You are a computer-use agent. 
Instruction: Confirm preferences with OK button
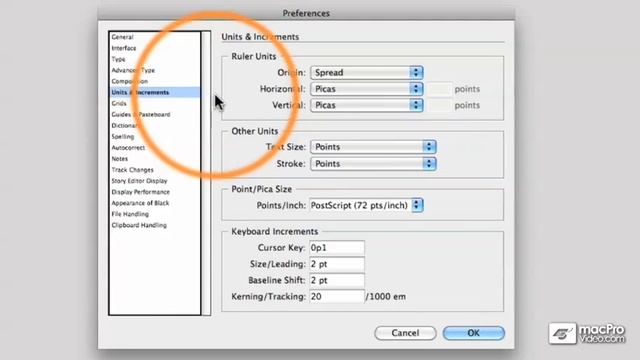473,333
